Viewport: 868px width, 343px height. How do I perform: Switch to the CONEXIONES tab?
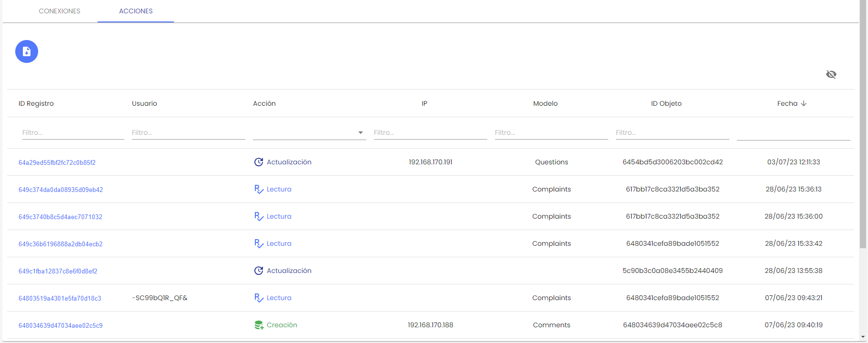(60, 11)
